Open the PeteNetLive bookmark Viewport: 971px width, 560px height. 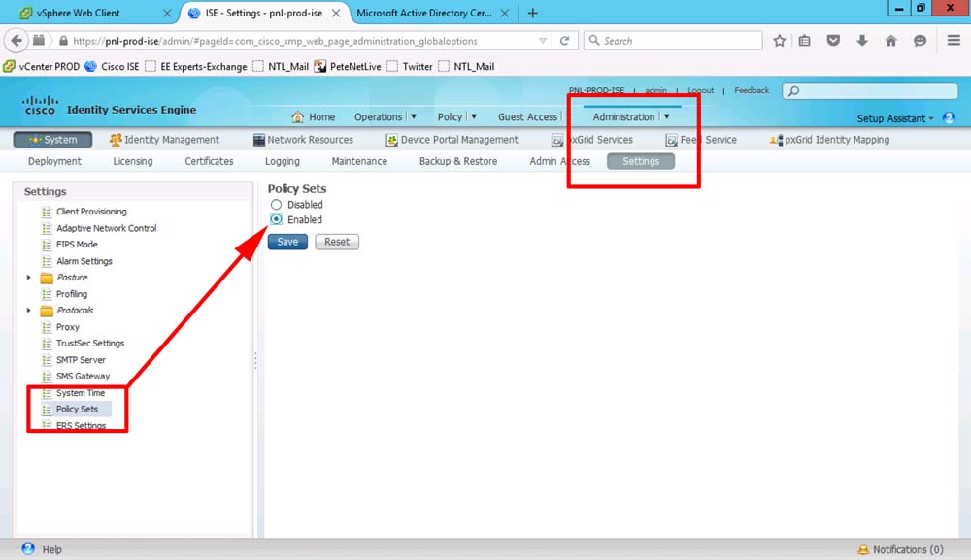coord(348,67)
